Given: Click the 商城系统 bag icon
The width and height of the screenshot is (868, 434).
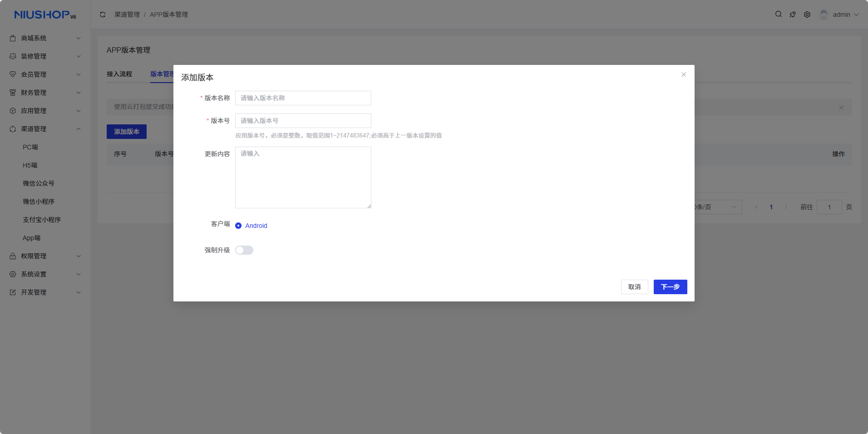Looking at the screenshot, I should [13, 38].
